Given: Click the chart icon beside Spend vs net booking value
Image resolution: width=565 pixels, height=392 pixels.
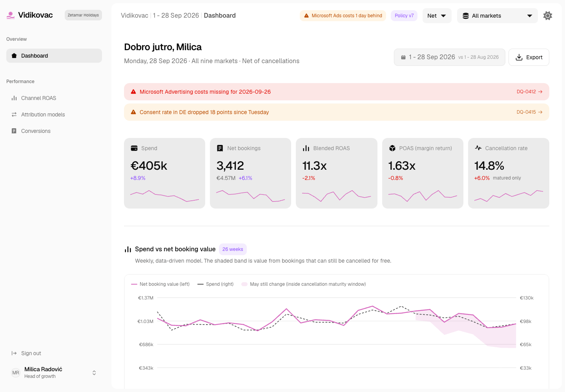Looking at the screenshot, I should 128,249.
